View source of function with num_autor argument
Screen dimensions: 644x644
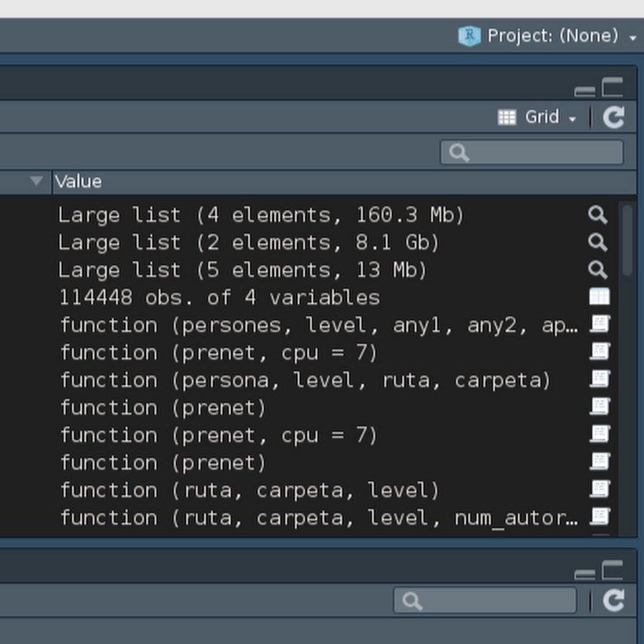click(599, 517)
